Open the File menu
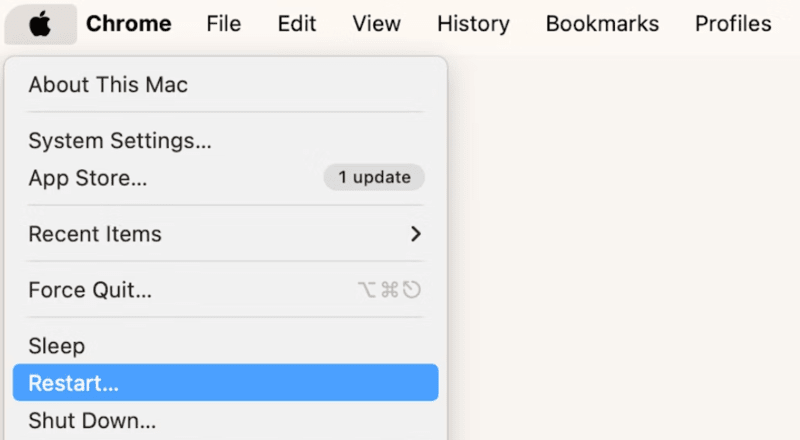 (224, 23)
